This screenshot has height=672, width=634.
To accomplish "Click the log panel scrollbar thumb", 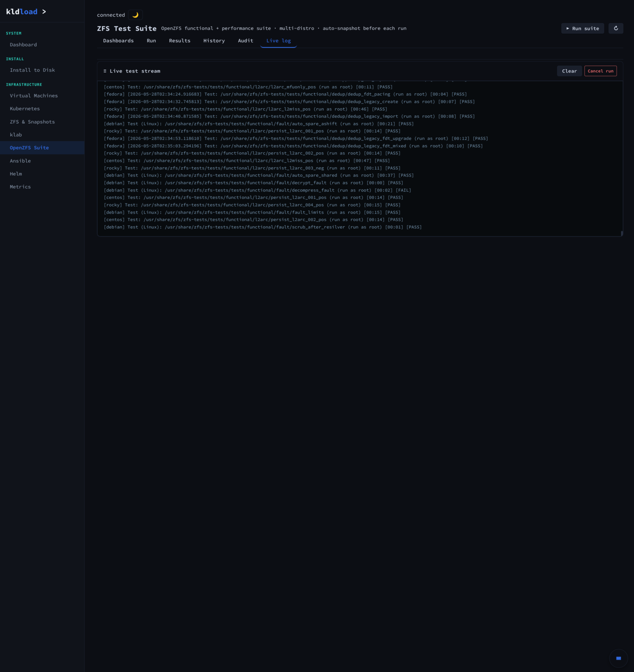I will pos(622,233).
